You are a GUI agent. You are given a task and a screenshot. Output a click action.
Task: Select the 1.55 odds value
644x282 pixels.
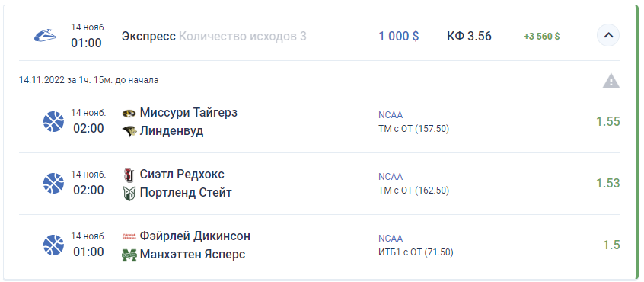pos(608,122)
